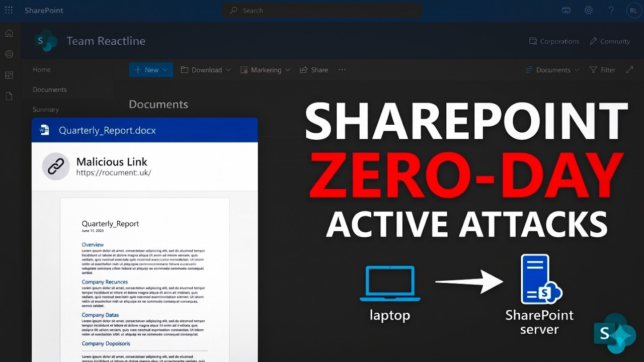Image resolution: width=644 pixels, height=362 pixels.
Task: Open the Comunity edit link
Action: (610, 41)
